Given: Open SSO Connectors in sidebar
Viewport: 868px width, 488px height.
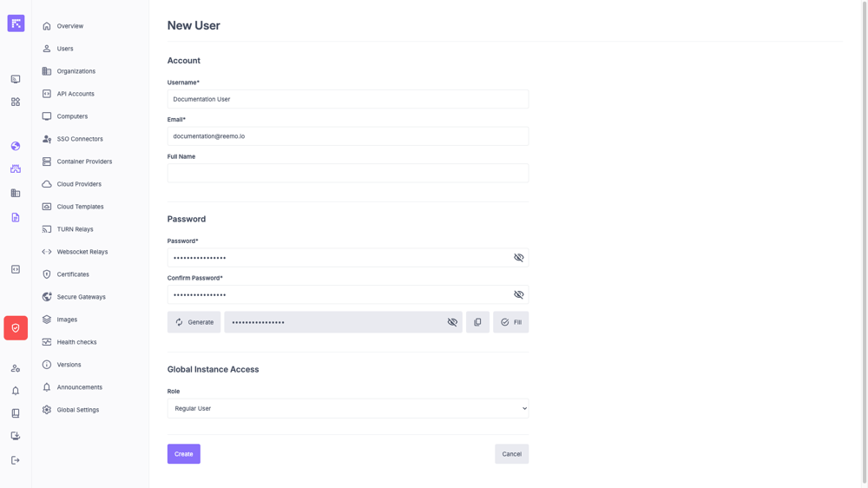Looking at the screenshot, I should click(x=80, y=139).
